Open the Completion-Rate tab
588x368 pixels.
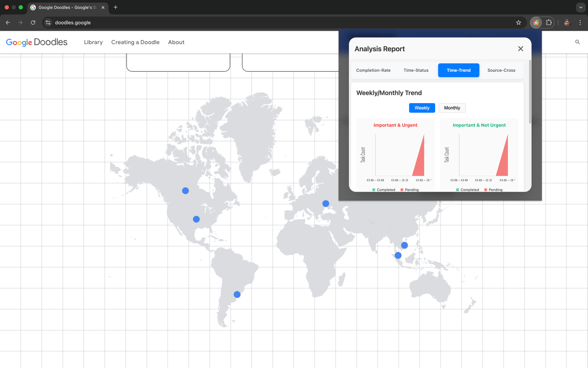pos(373,70)
